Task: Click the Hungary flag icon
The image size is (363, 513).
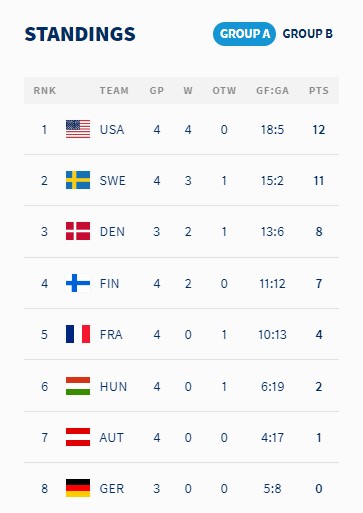Action: pos(78,386)
